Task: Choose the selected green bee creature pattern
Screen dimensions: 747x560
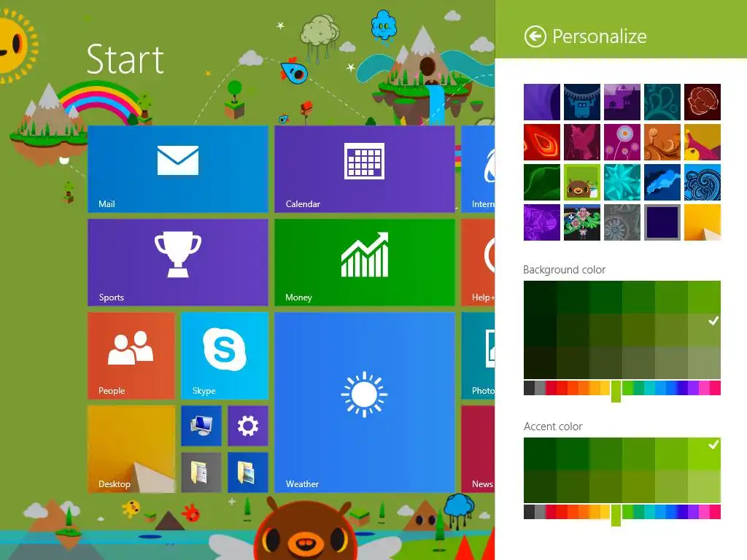Action: (582, 182)
